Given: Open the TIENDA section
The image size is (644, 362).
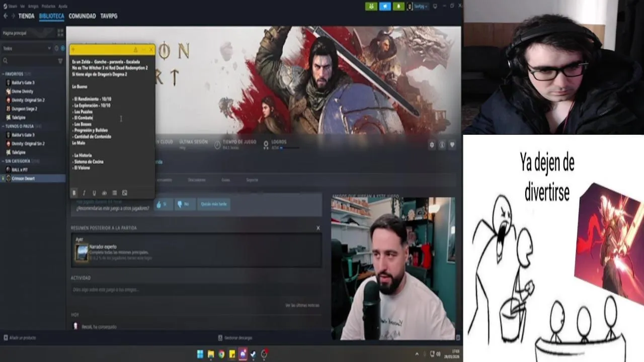Looking at the screenshot, I should (x=26, y=16).
